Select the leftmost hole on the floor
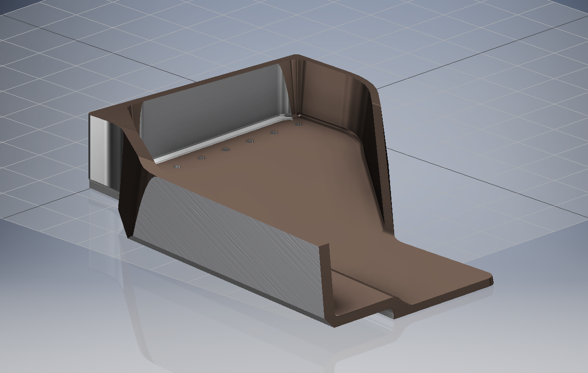 [177, 166]
